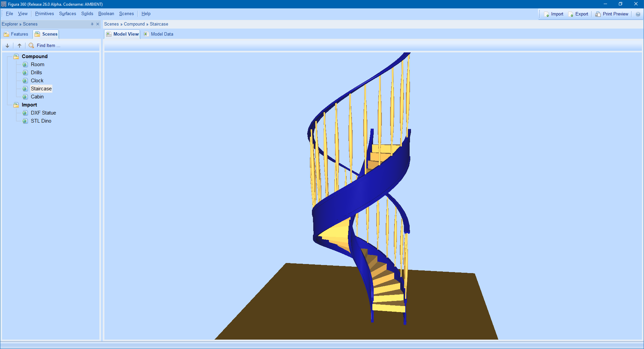
Task: Select the STL Dino scene item
Action: pyautogui.click(x=41, y=121)
